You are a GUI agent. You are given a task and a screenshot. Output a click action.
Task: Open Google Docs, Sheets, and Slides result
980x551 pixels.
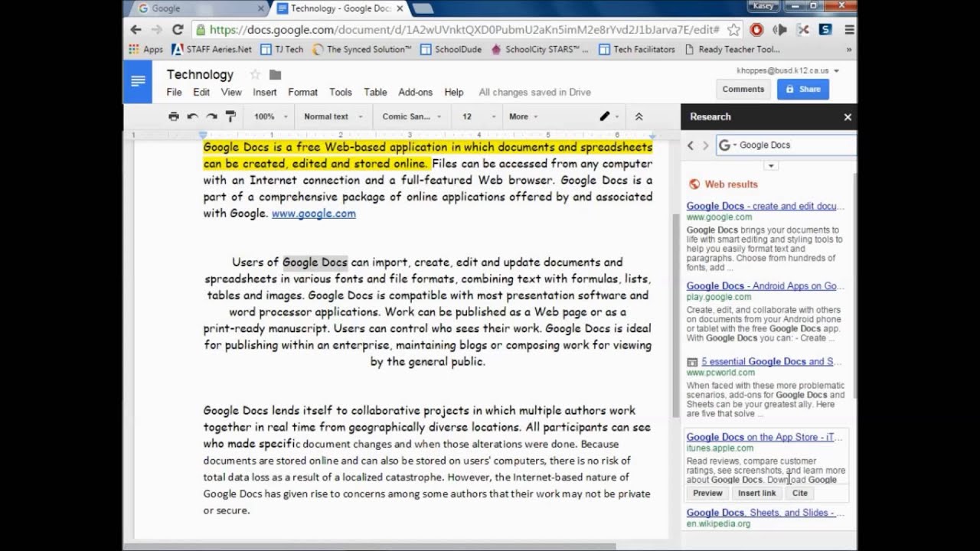click(765, 513)
